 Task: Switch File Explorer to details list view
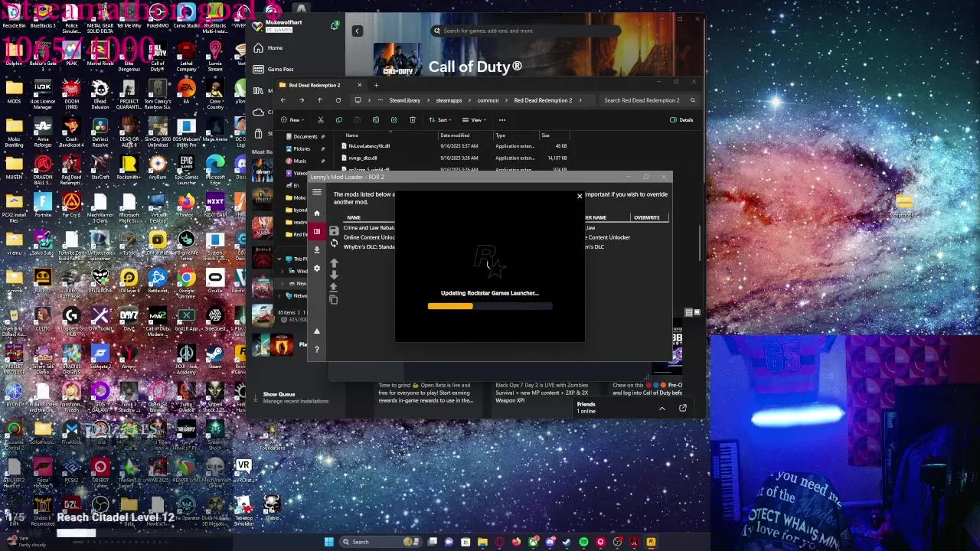[x=688, y=312]
